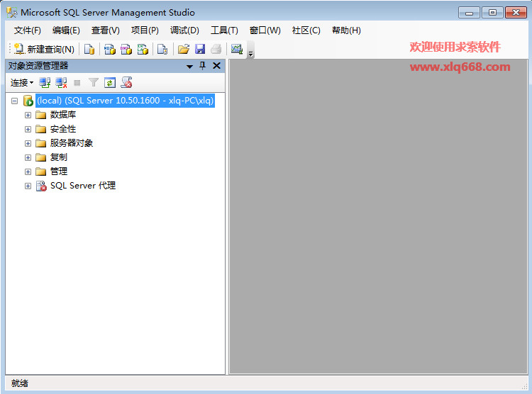
Task: Open a new Database Engine Query
Action: click(x=89, y=49)
